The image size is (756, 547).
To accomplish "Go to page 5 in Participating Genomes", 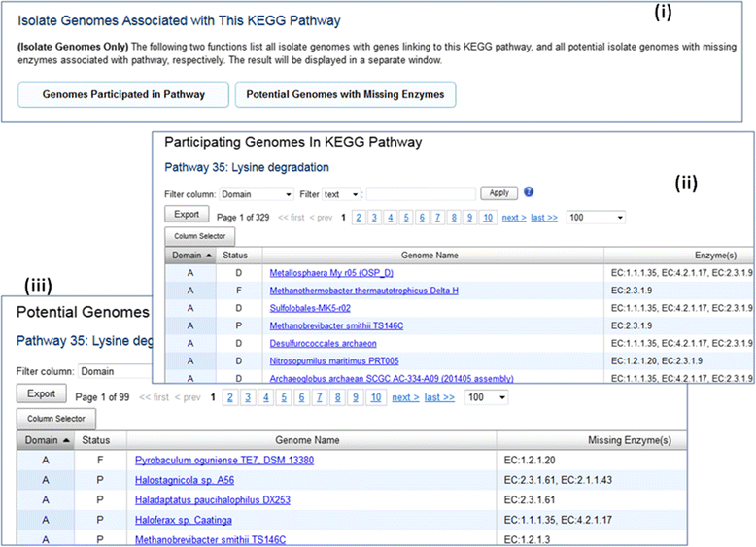I will click(406, 218).
